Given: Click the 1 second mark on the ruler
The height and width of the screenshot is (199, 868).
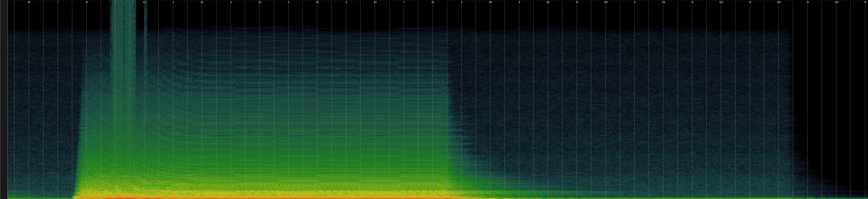Looking at the screenshot, I should [58, 2].
